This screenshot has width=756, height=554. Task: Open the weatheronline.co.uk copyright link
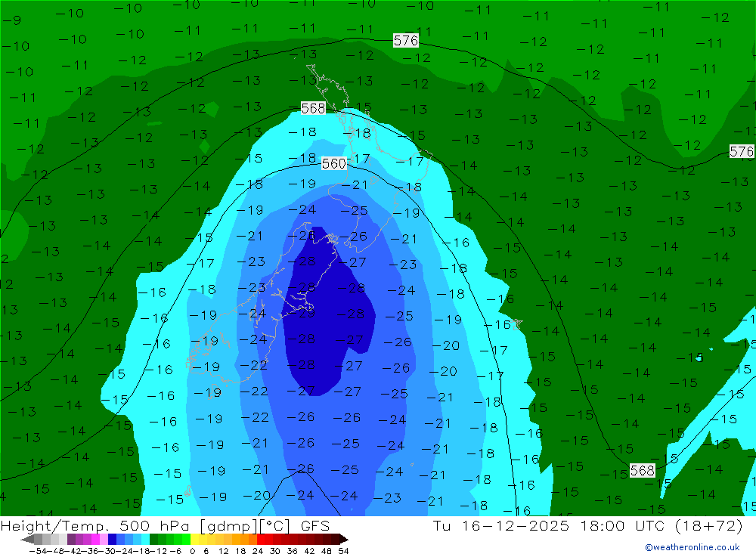(x=692, y=547)
